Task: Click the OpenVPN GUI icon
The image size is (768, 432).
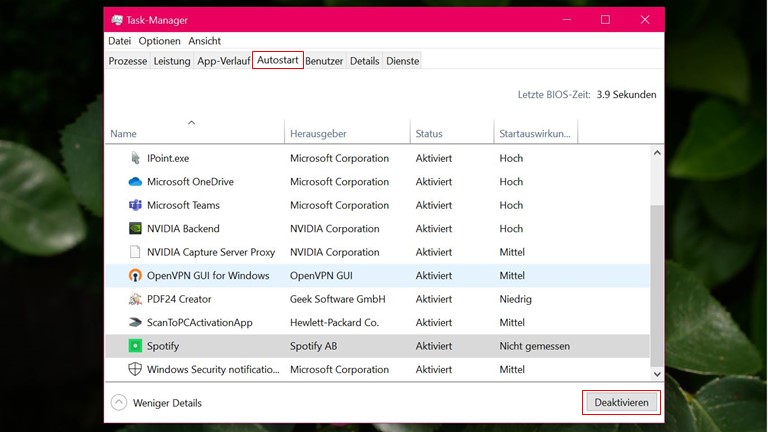Action: pos(136,276)
